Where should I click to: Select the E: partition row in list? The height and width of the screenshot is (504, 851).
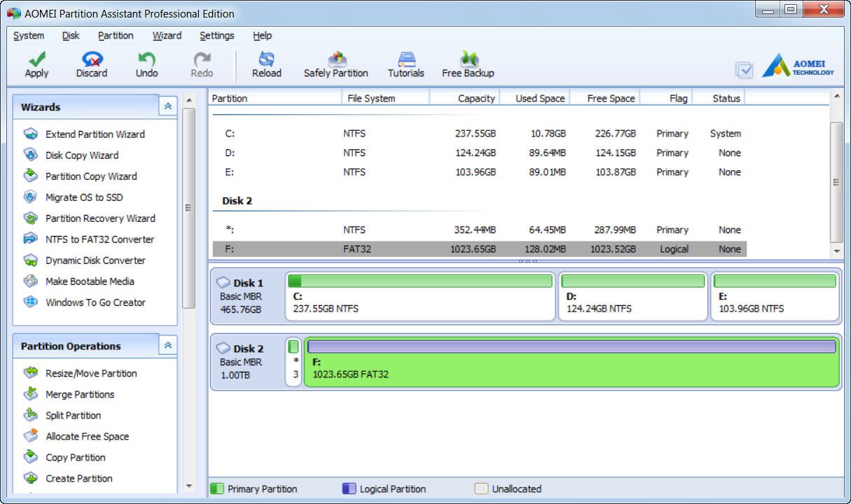coord(479,172)
